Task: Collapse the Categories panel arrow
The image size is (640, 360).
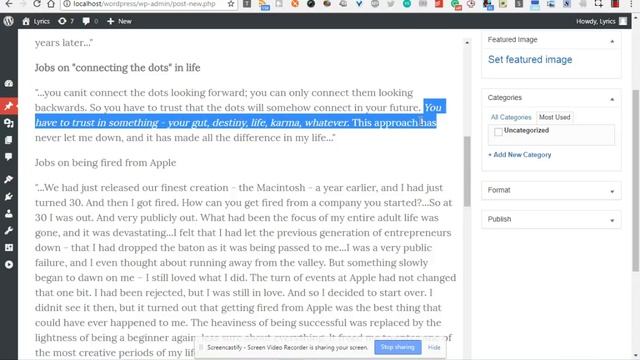Action: [612, 99]
